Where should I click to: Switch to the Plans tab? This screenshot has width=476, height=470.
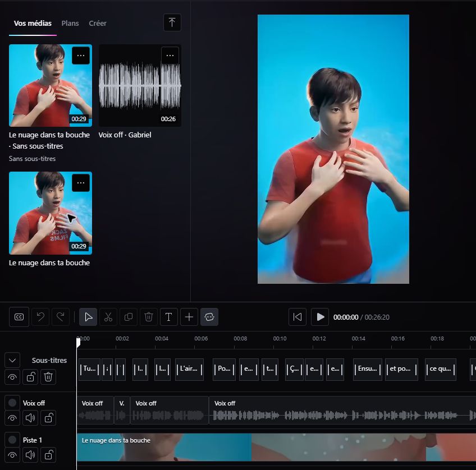(70, 24)
